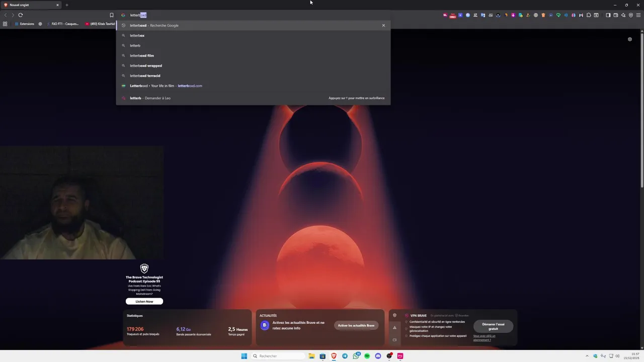
Task: Click the taskbar Rechercher search box
Action: (x=279, y=356)
